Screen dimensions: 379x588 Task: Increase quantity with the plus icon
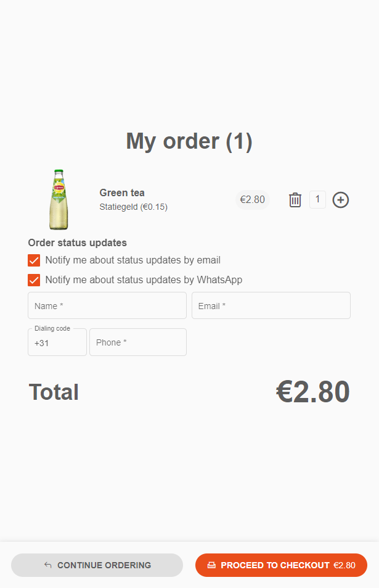[340, 200]
